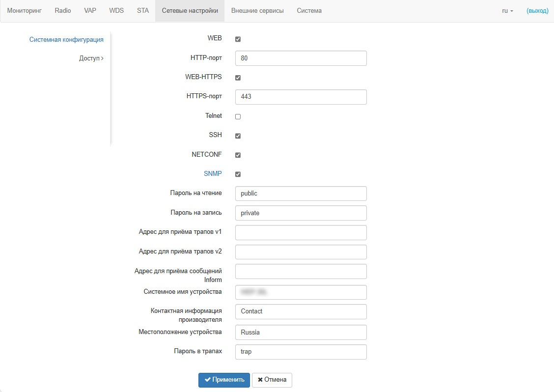Open the Система tab

coord(309,11)
